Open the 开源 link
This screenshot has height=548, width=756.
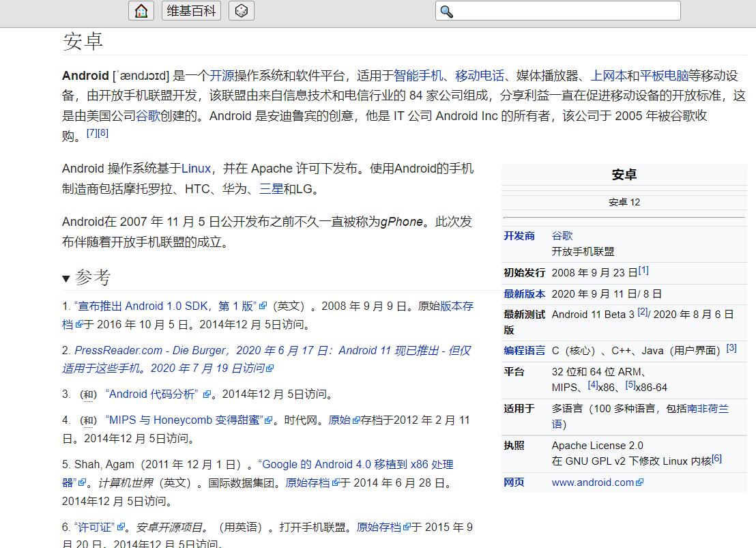pos(222,76)
